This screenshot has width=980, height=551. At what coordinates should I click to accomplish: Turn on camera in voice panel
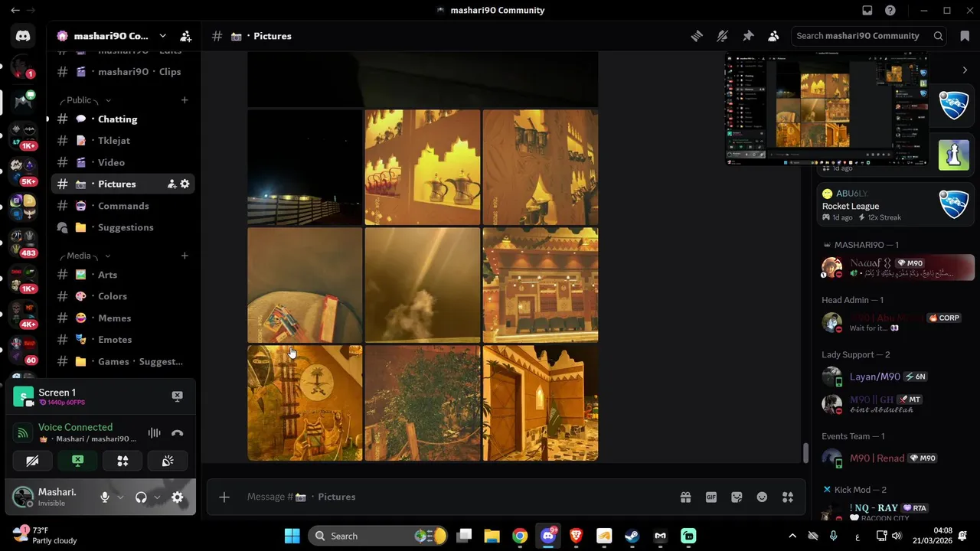[32, 461]
